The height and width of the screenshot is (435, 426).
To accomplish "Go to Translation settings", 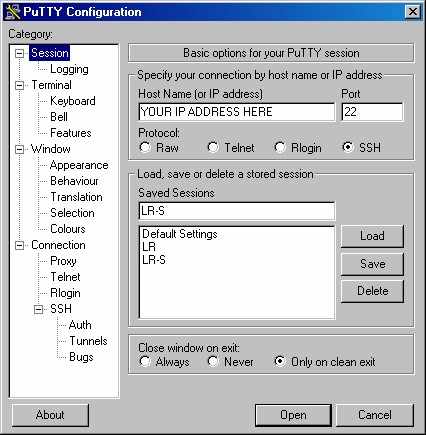I will click(76, 197).
